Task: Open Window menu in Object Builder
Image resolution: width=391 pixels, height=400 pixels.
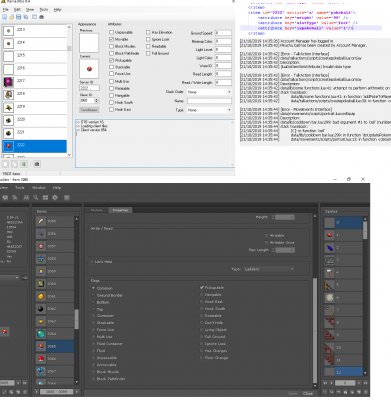Action: [x=39, y=188]
